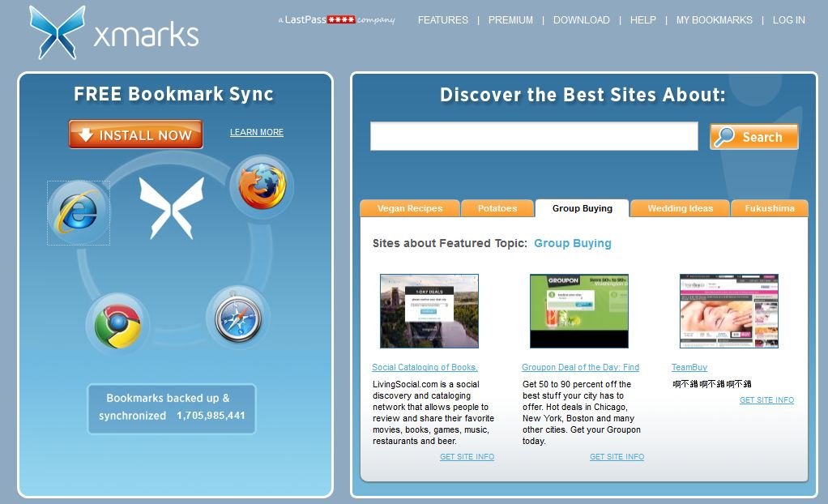Click the Groupon description text
Image resolution: width=828 pixels, height=504 pixels.
click(x=582, y=412)
